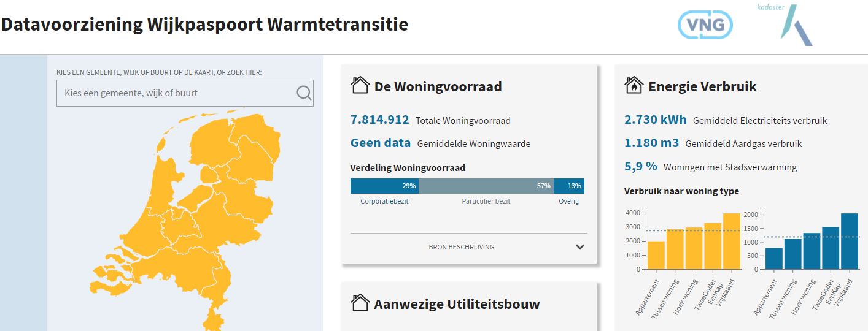
Task: Click the flame house icon by Energie Verbruik
Action: point(634,85)
